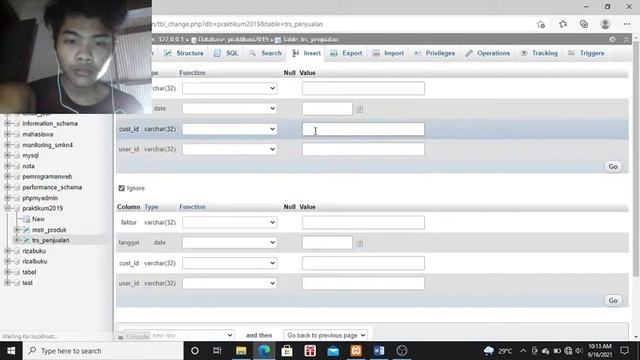Viewport: 640px width, 360px height.
Task: Open the pemrogramanweb database
Action: pos(47,177)
